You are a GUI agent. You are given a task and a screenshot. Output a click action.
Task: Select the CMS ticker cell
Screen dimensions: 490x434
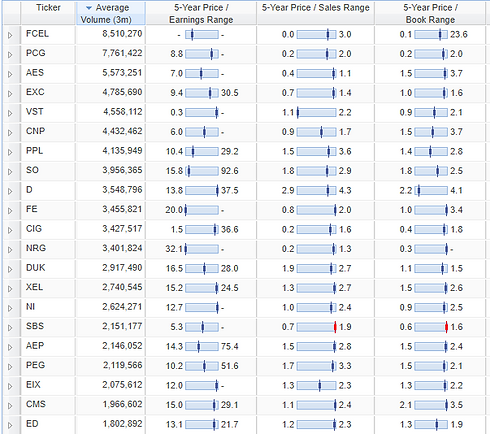click(48, 405)
